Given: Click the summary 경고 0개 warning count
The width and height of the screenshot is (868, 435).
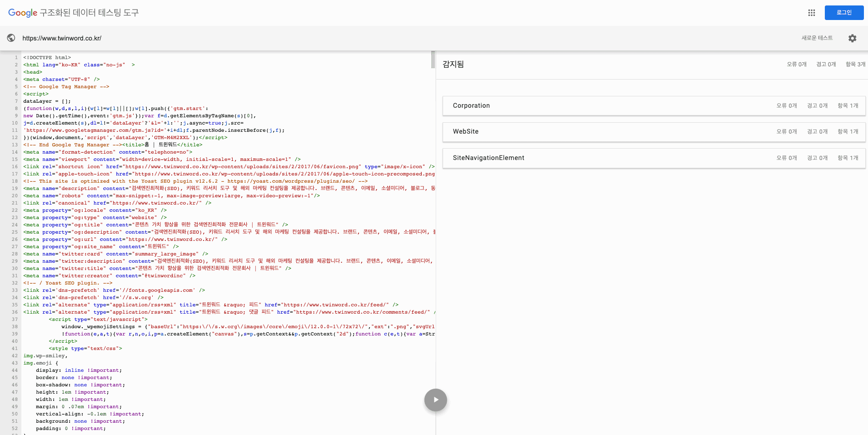Looking at the screenshot, I should [x=826, y=65].
